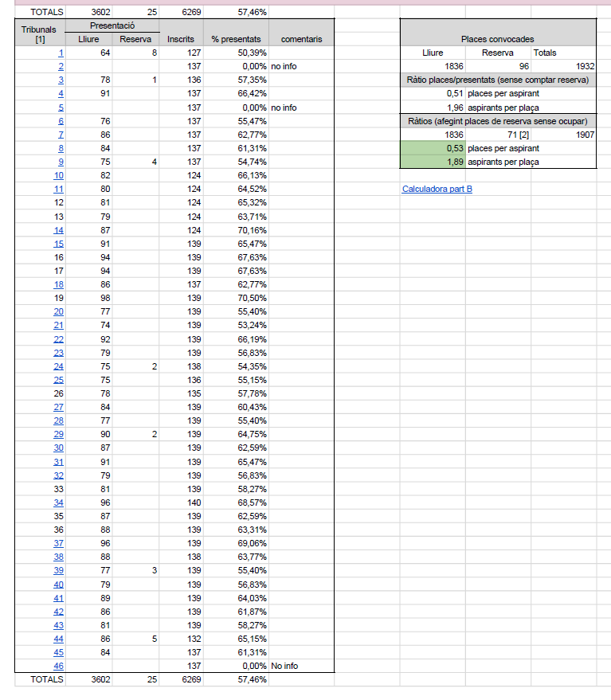Click the 'Reserva' column header under Presentació

[x=135, y=39]
